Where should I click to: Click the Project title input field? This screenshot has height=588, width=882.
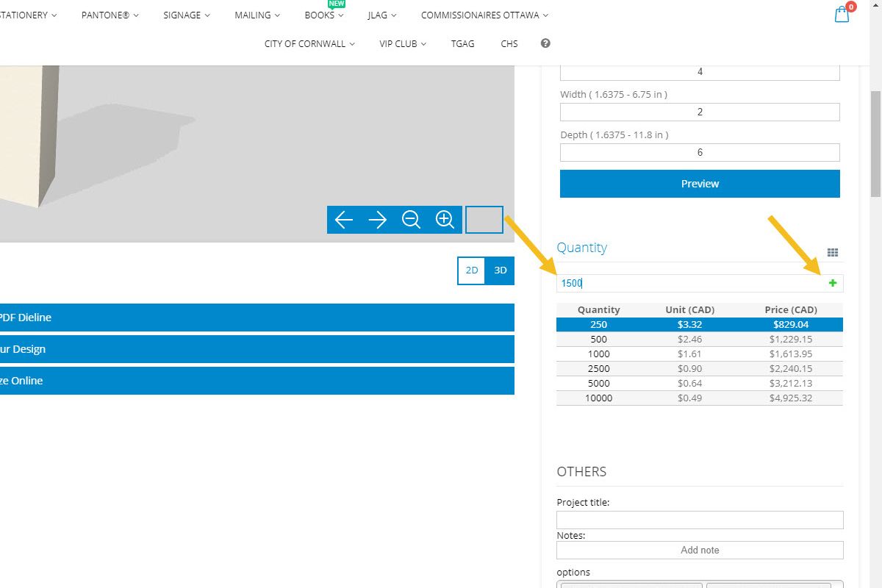pyautogui.click(x=700, y=520)
